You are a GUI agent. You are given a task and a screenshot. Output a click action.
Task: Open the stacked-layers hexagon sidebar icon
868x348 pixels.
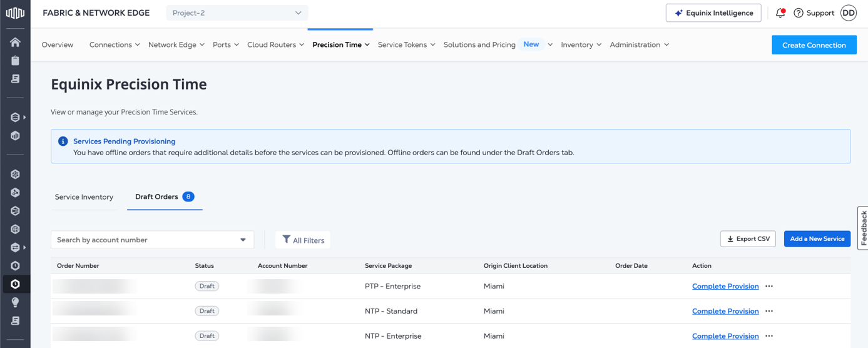(15, 117)
